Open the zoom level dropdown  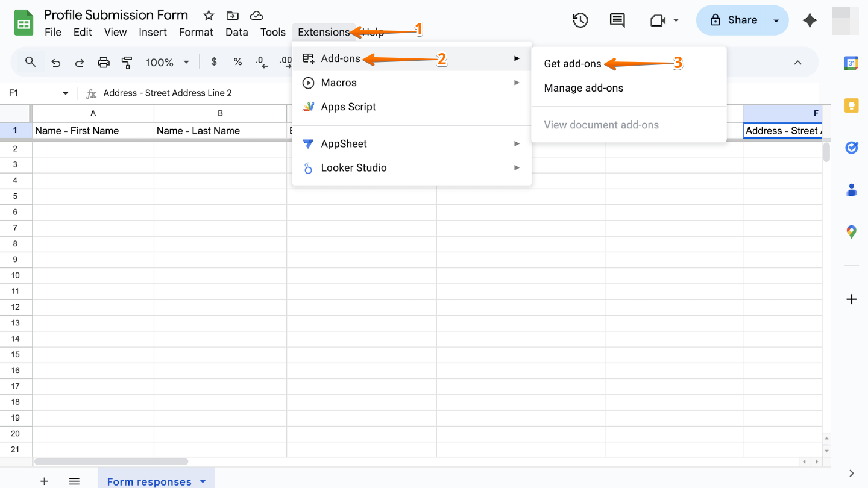168,62
